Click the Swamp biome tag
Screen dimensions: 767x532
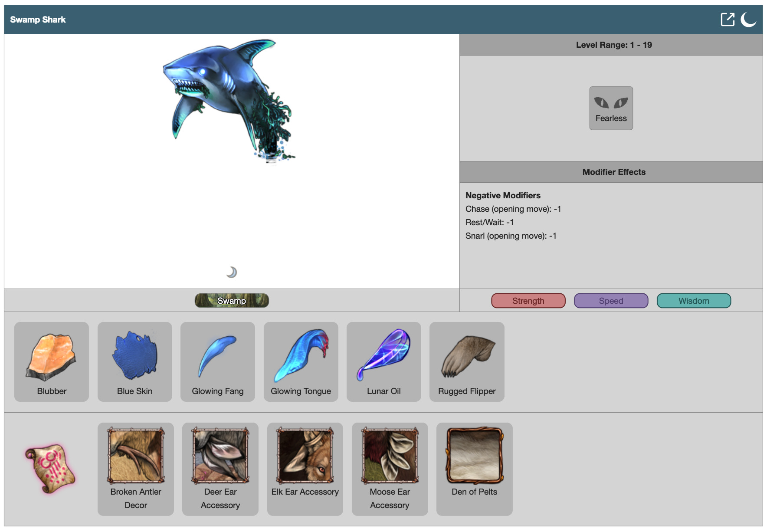232,301
